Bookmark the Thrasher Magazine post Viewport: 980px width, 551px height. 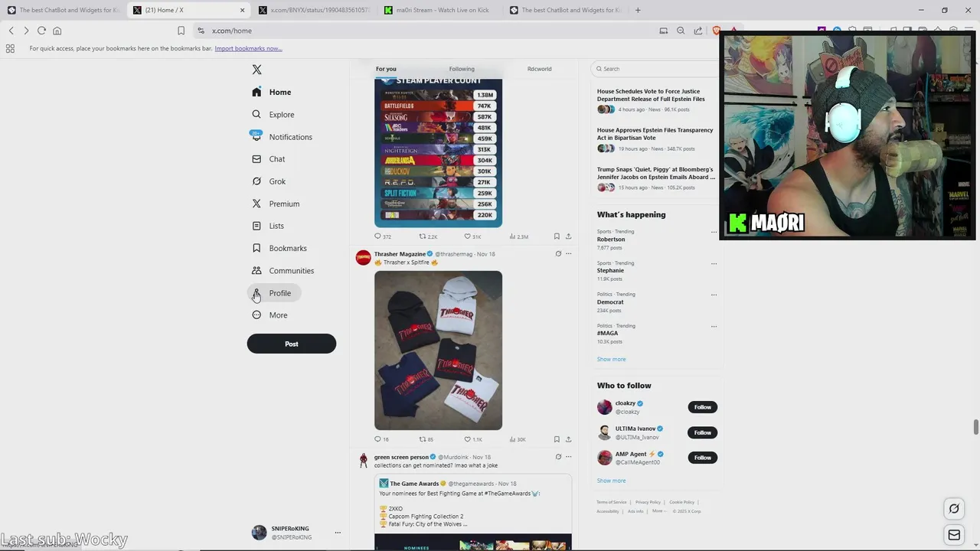557,439
